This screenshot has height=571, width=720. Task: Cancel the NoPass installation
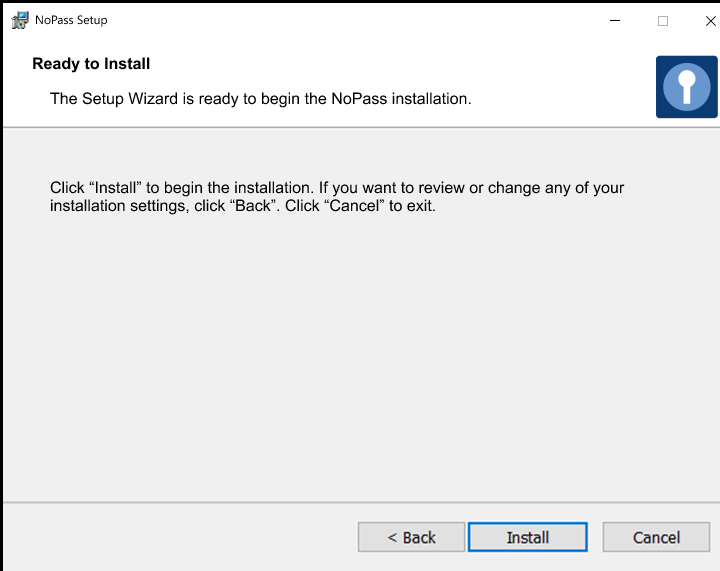click(656, 537)
